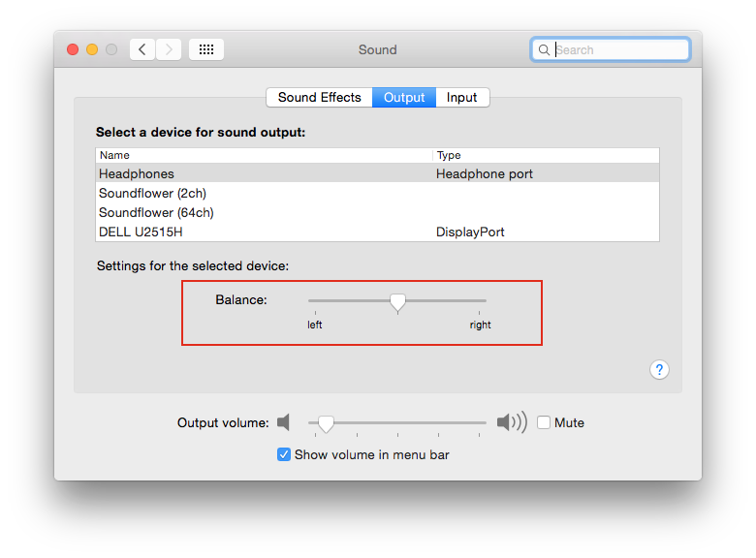Choose Soundflower (2ch) as output
756x558 pixels.
click(378, 193)
